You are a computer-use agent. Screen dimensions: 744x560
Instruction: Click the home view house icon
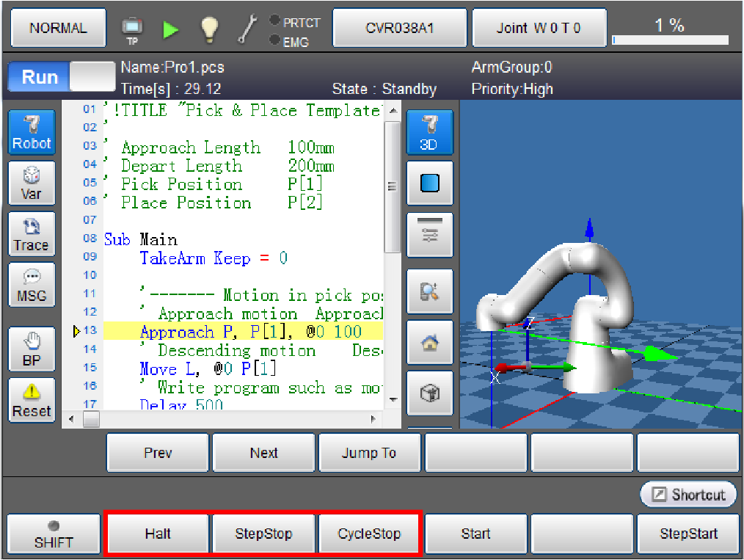(429, 343)
